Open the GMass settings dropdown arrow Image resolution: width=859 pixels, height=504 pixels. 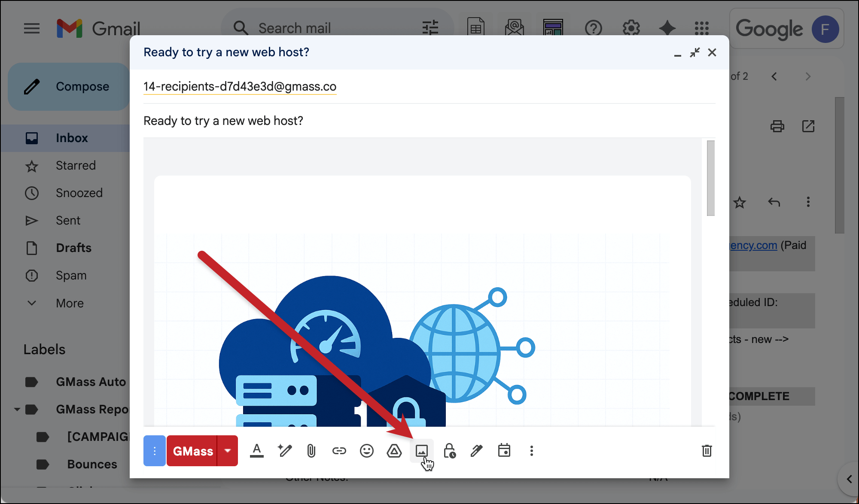click(228, 451)
